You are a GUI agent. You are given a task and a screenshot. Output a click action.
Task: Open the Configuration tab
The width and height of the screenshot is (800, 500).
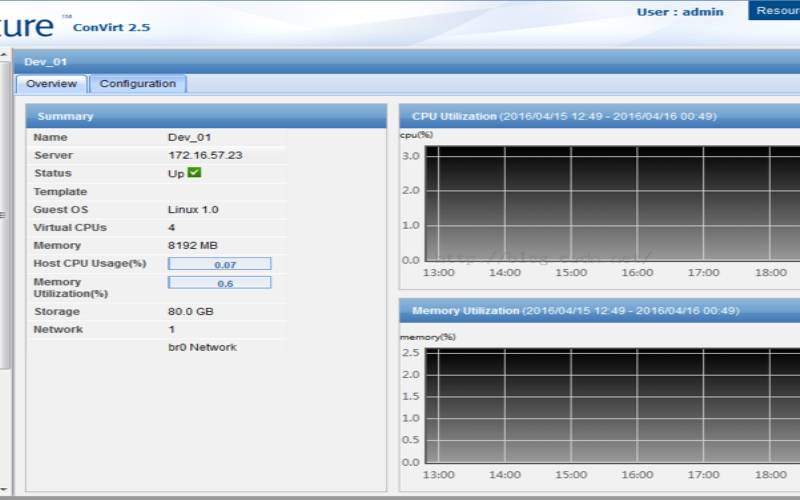coord(137,84)
